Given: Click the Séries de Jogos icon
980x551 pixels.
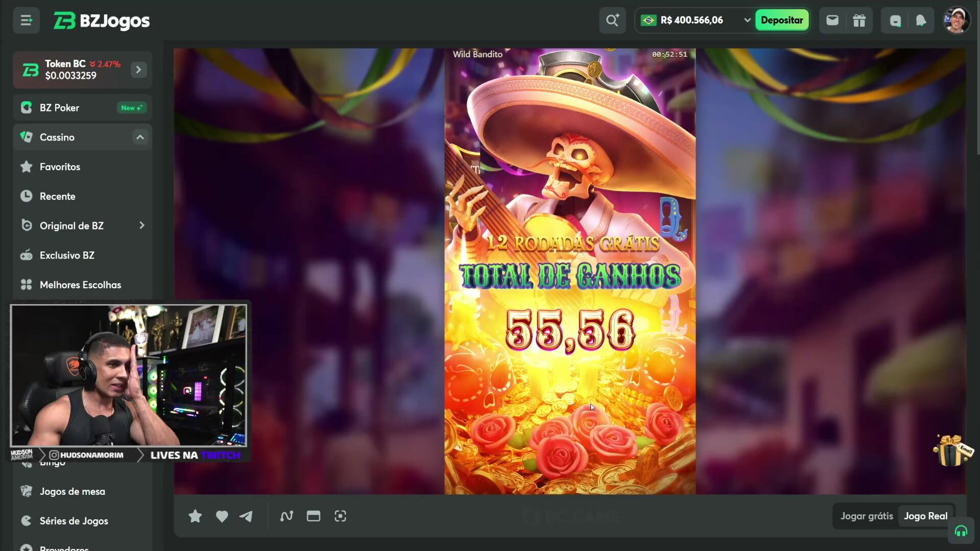Looking at the screenshot, I should [27, 521].
